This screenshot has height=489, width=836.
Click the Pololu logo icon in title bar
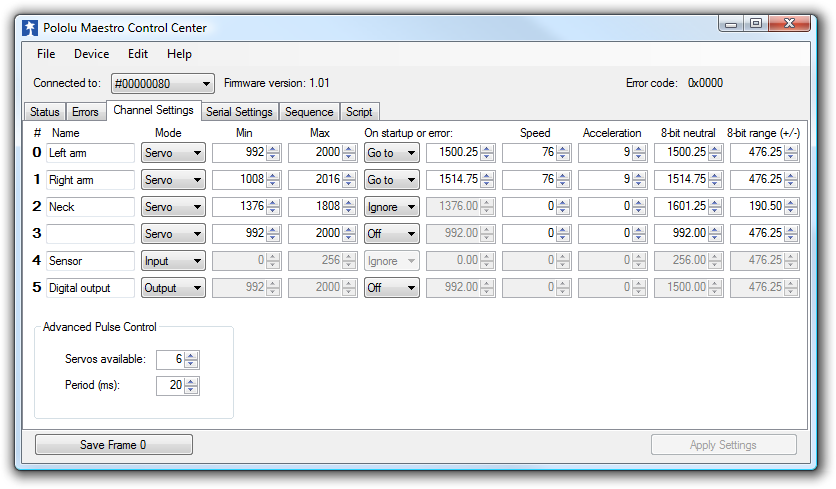click(x=30, y=27)
